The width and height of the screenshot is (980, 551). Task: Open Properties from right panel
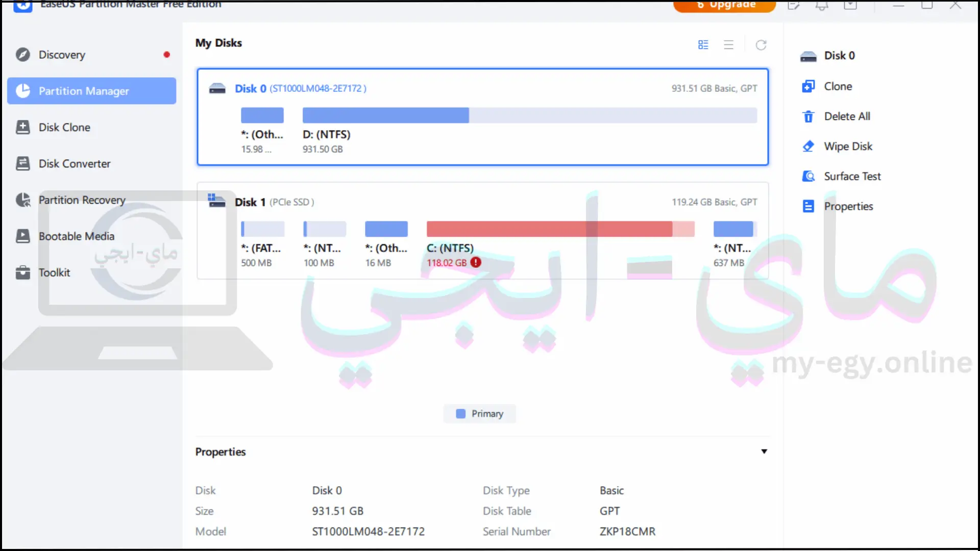(x=848, y=207)
